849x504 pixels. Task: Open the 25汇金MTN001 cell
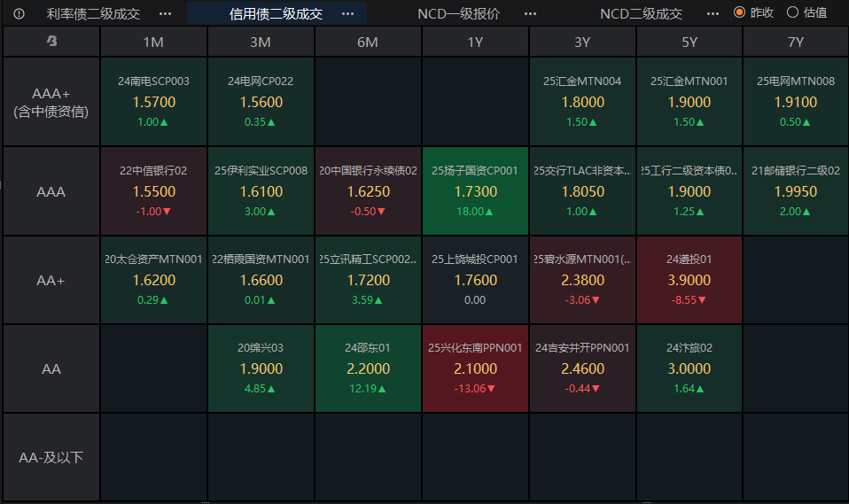coord(689,102)
